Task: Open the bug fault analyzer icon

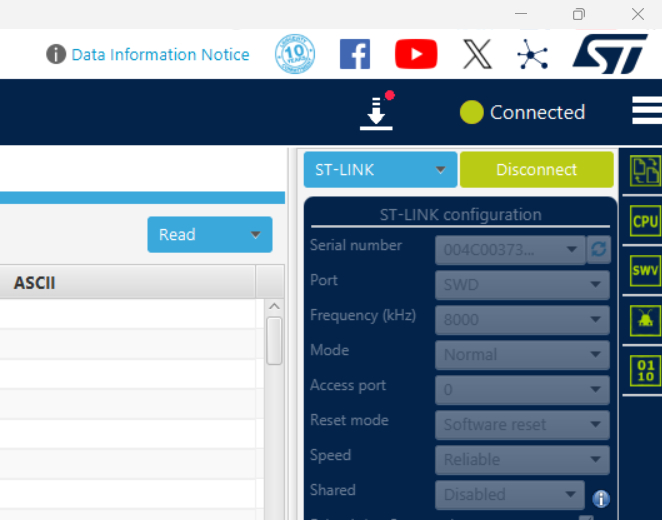Action: pyautogui.click(x=645, y=320)
